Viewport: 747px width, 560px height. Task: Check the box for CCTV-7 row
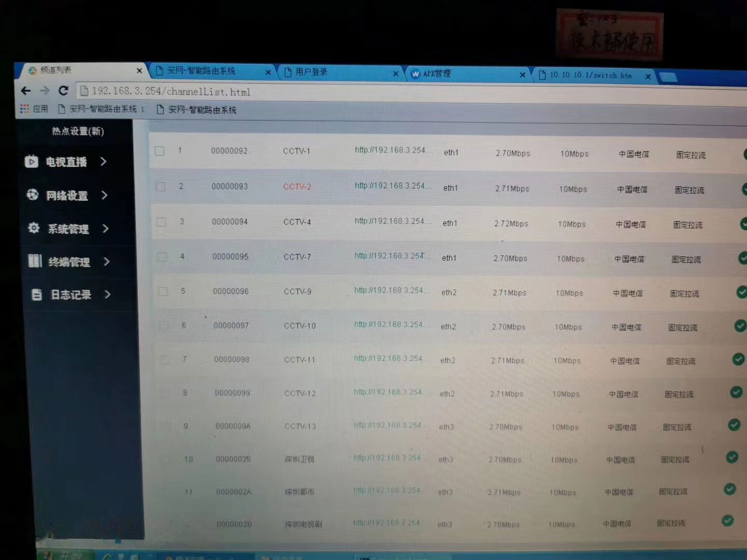[x=162, y=257]
